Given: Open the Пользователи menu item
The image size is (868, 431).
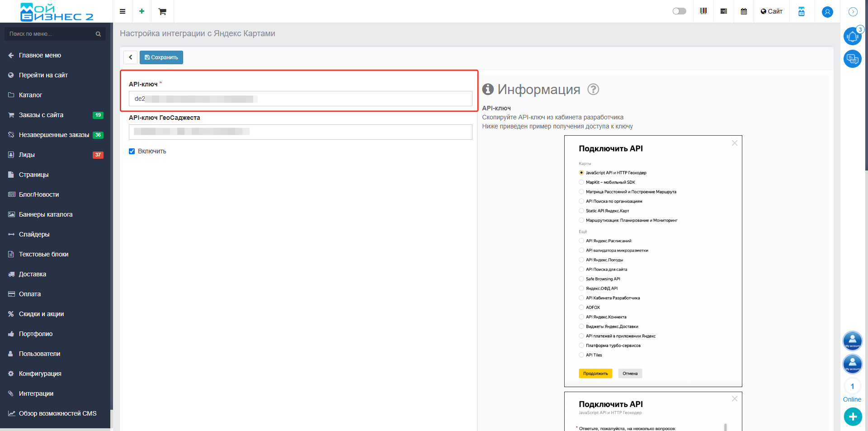Looking at the screenshot, I should click(x=55, y=354).
